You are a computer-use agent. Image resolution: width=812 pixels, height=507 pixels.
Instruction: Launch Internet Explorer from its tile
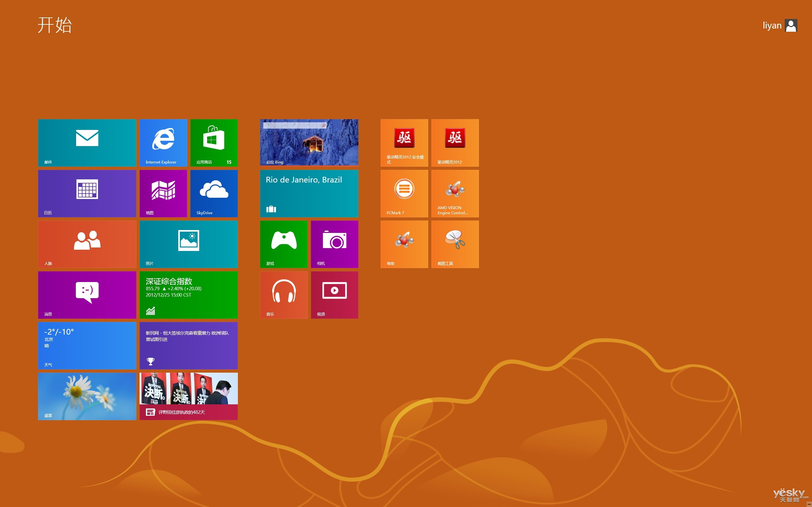point(163,142)
